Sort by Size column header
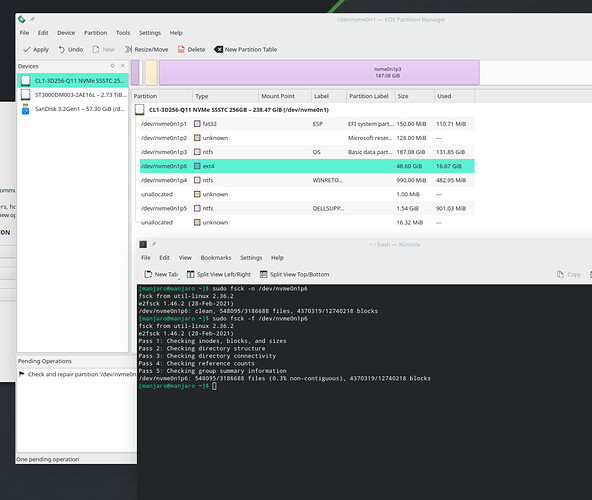The height and width of the screenshot is (500, 592). pyautogui.click(x=415, y=96)
